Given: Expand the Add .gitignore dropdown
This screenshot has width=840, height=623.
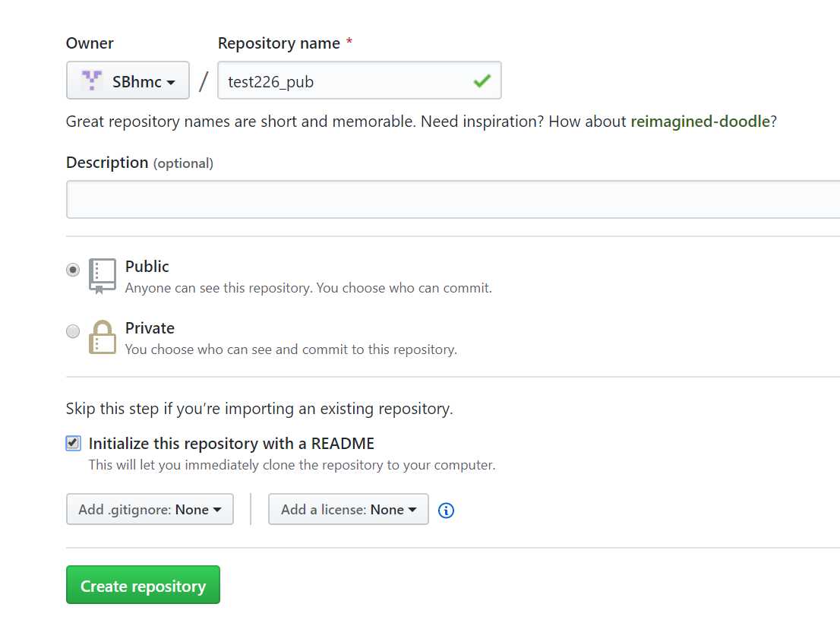Looking at the screenshot, I should pos(150,510).
